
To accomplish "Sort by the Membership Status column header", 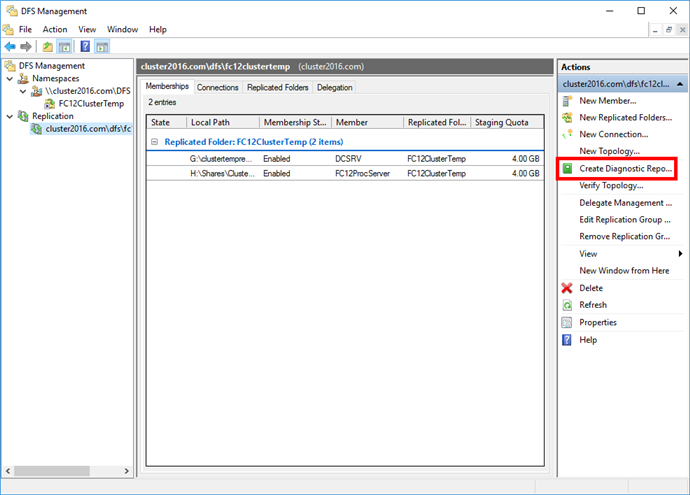I will tap(295, 122).
